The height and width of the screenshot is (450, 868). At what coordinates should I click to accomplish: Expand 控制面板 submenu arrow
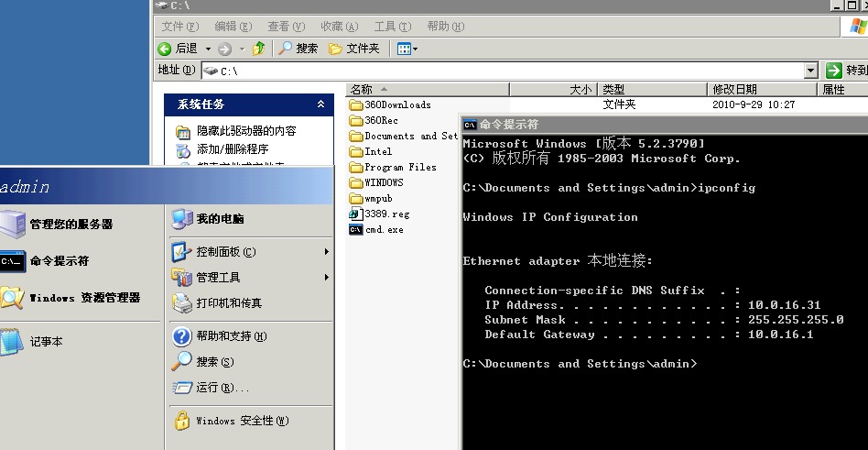point(327,252)
